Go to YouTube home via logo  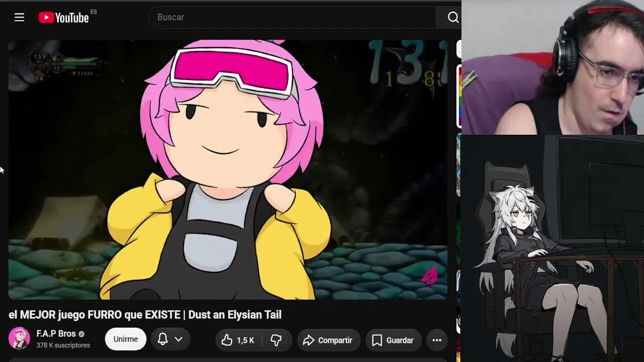point(64,18)
